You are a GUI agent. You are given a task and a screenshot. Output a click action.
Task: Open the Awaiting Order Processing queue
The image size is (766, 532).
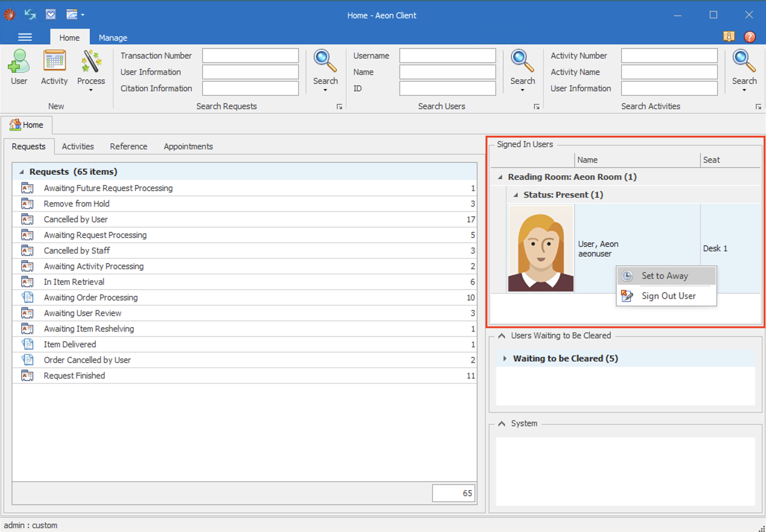point(90,297)
